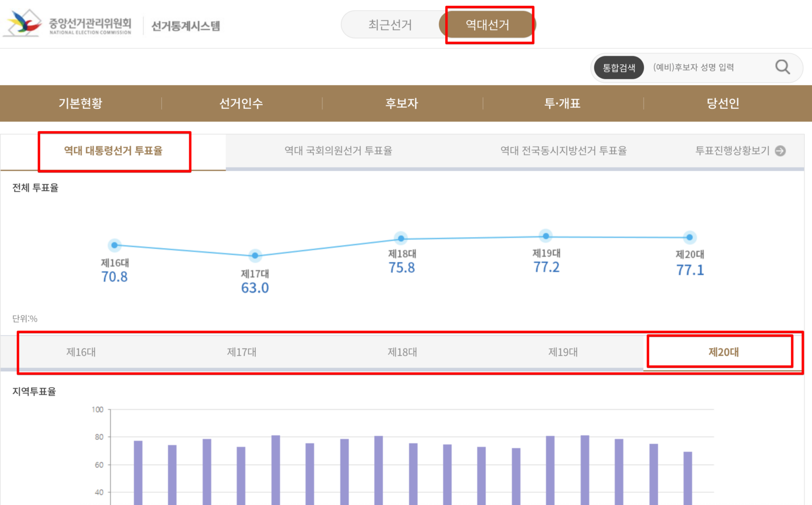Open the 투·개표 menu

(562, 104)
